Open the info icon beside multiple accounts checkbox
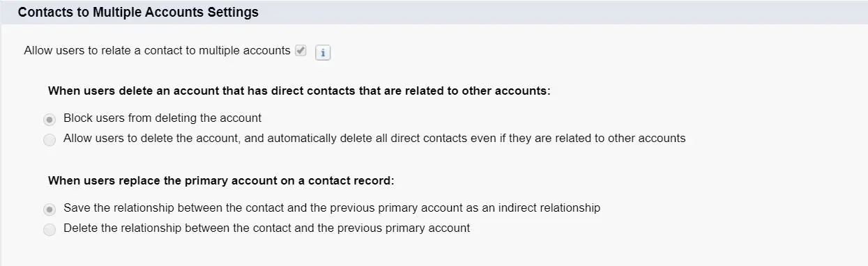Screen dimensions: 868x266 [323, 53]
